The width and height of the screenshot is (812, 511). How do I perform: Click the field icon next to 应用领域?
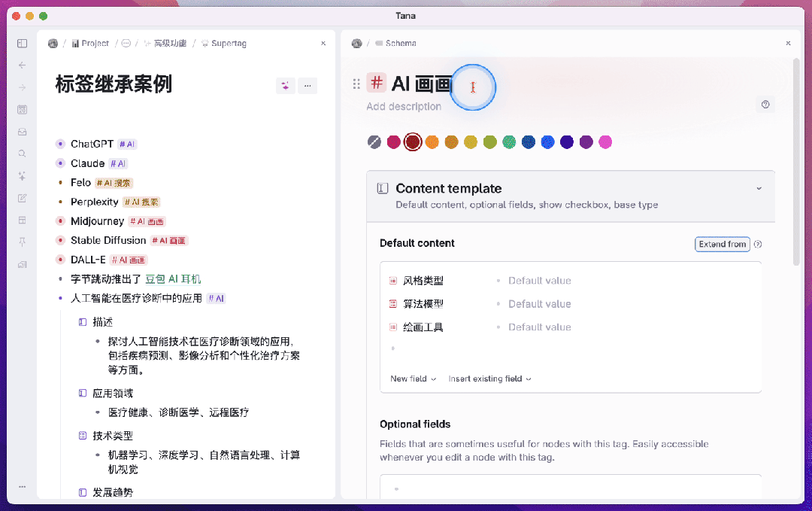(83, 394)
